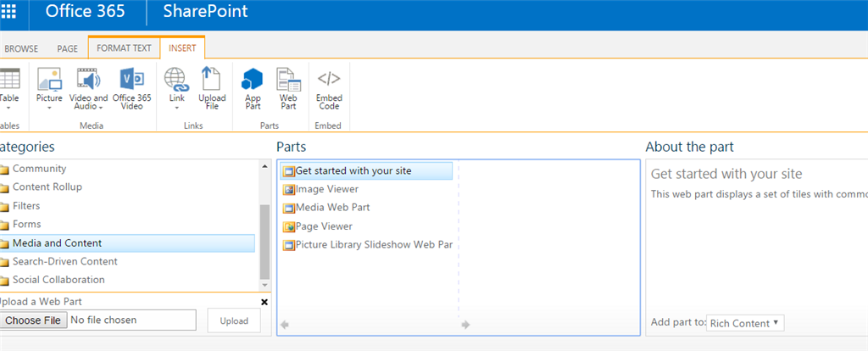
Task: Select the Social Collaboration category
Action: pos(58,280)
